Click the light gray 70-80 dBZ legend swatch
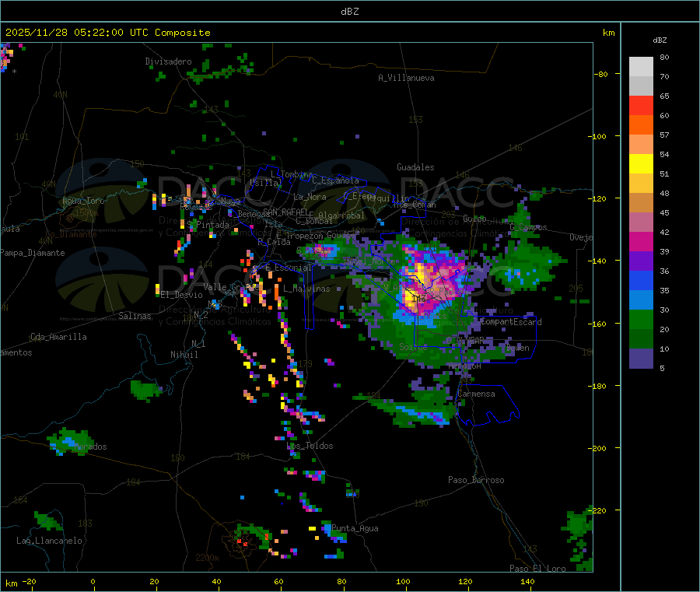 coord(641,67)
